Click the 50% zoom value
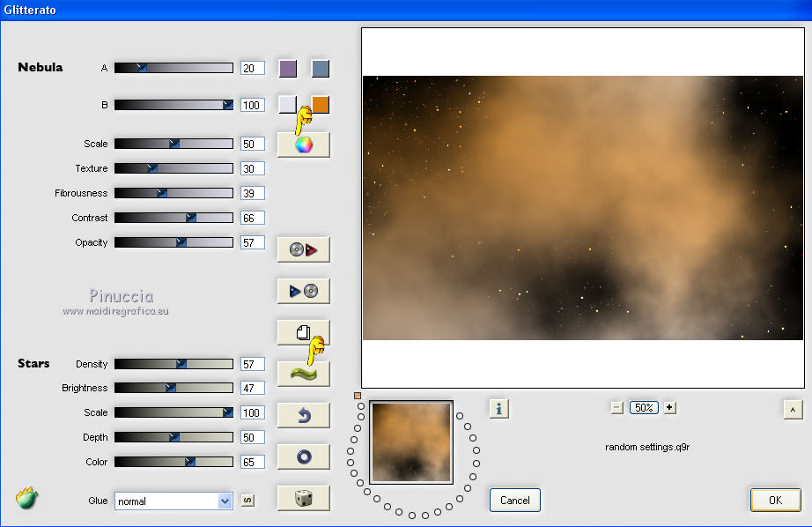The height and width of the screenshot is (527, 812). click(644, 408)
